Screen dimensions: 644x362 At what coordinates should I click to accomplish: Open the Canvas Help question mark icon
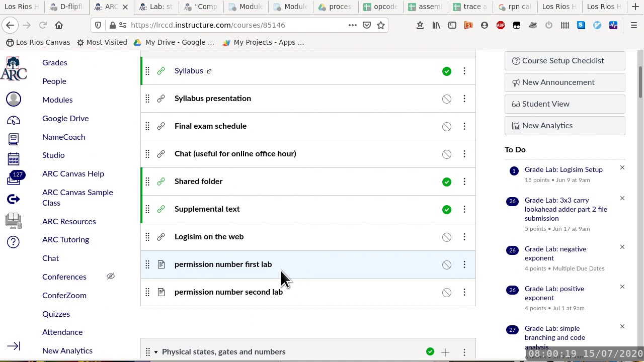[x=14, y=242]
